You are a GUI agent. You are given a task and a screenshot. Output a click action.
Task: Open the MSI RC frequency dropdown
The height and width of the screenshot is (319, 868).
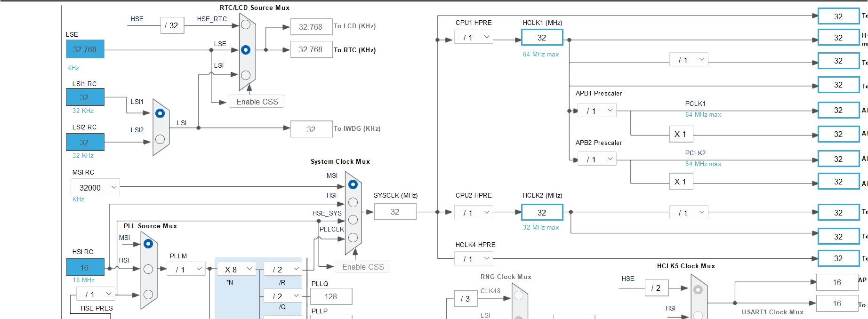pos(96,187)
